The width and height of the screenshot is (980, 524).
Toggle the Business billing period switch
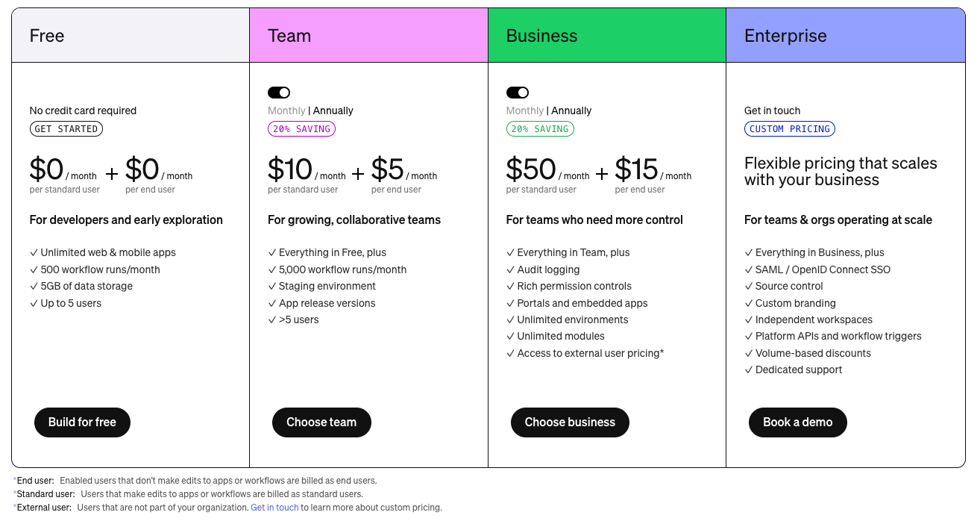[x=517, y=93]
